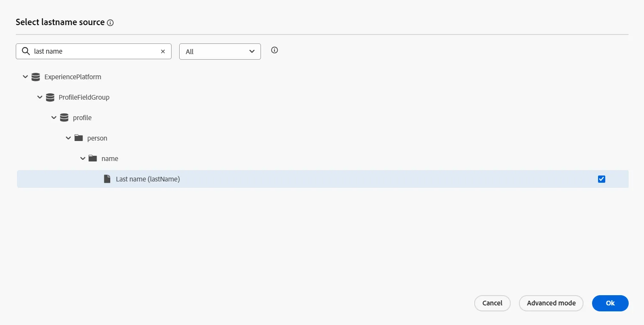Select the ExperiencePlatform tree label
The height and width of the screenshot is (325, 644).
click(x=73, y=77)
